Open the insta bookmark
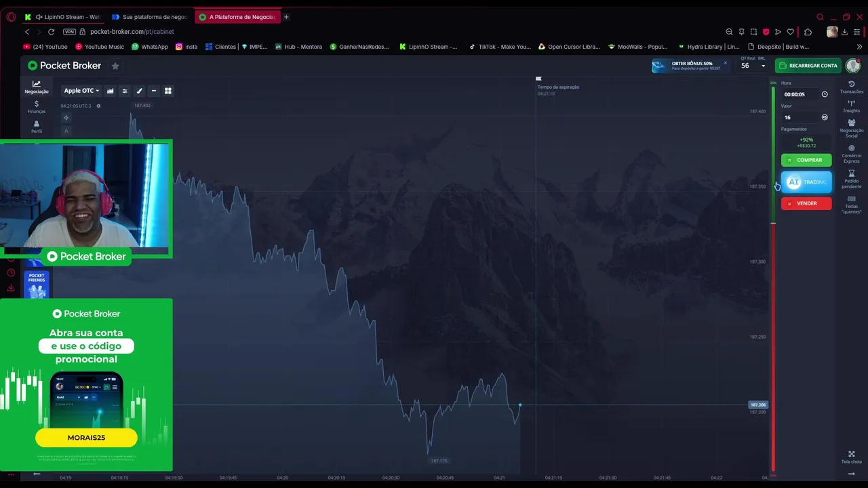Screen dimensions: 868x488 coord(186,47)
